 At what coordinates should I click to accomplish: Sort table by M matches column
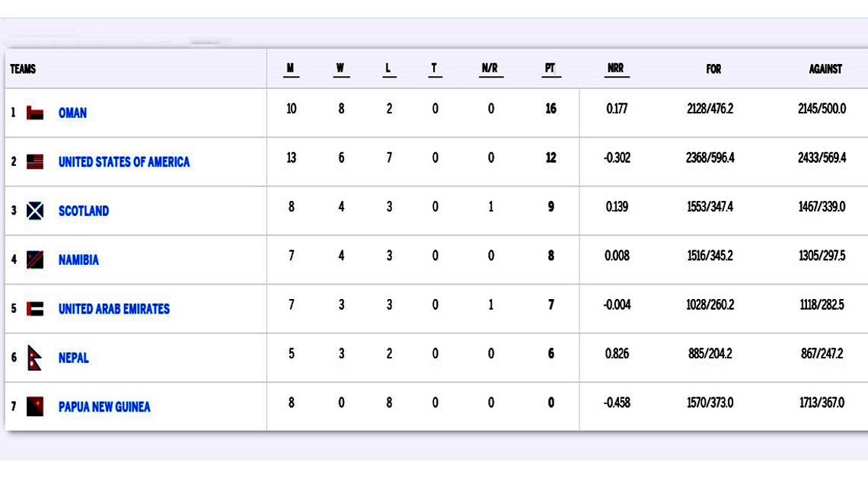[291, 68]
